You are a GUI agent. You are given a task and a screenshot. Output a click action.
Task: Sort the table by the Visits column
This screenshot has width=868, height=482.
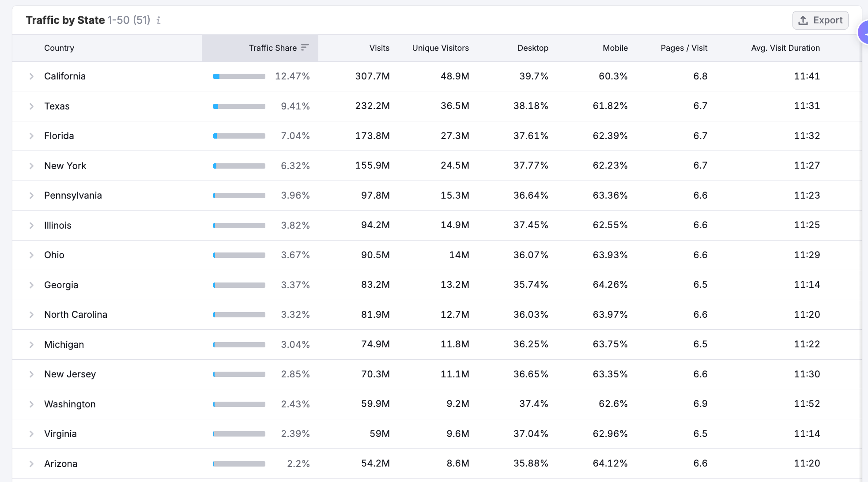[379, 48]
